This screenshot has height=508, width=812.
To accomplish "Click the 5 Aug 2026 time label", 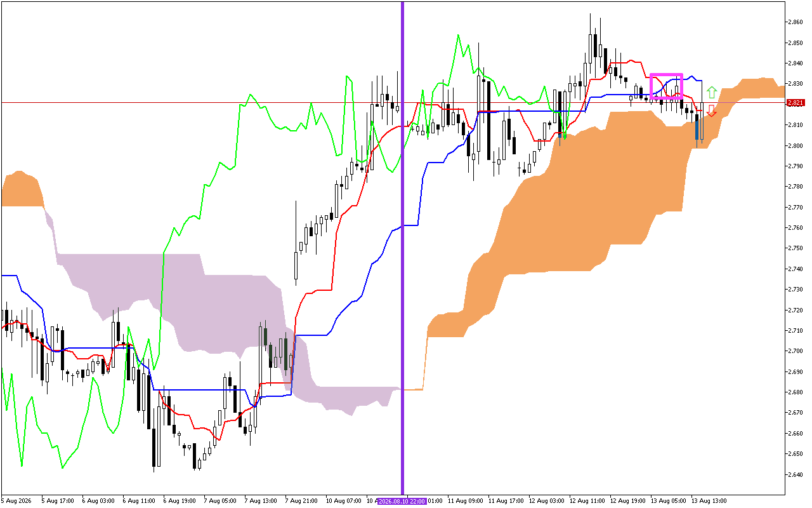I will click(x=16, y=501).
